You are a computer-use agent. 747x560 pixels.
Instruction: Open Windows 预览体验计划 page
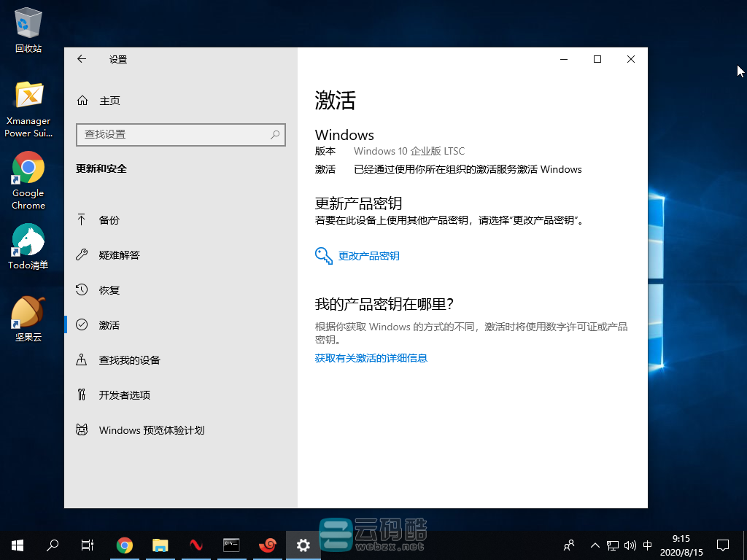coord(151,430)
